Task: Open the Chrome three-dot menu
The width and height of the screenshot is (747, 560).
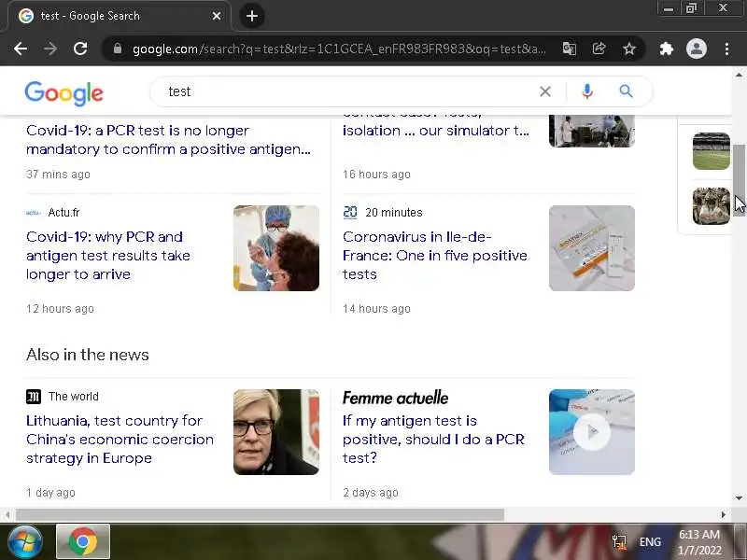Action: pyautogui.click(x=726, y=49)
